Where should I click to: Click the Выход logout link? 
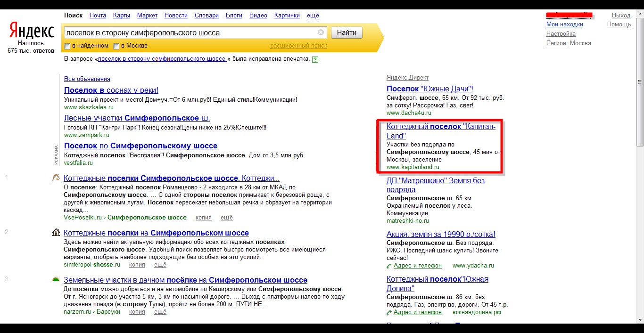[621, 16]
